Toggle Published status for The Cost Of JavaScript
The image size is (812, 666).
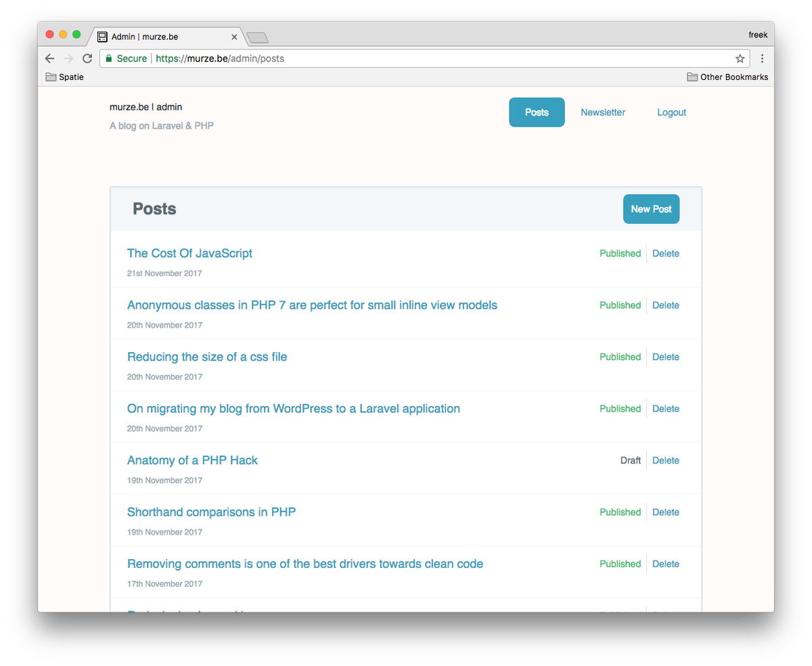pos(620,253)
